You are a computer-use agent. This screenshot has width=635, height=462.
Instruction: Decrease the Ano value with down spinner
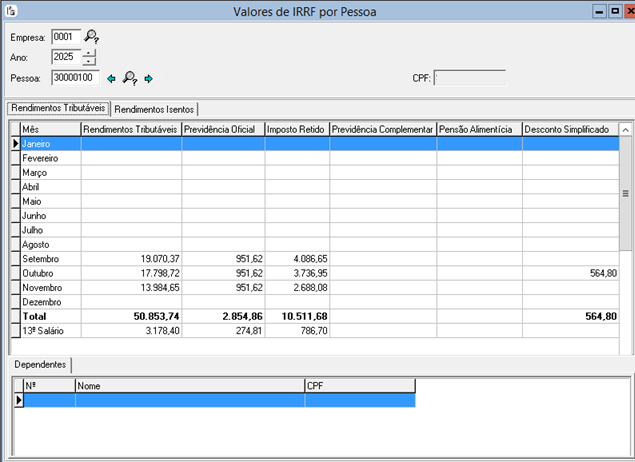tap(89, 61)
